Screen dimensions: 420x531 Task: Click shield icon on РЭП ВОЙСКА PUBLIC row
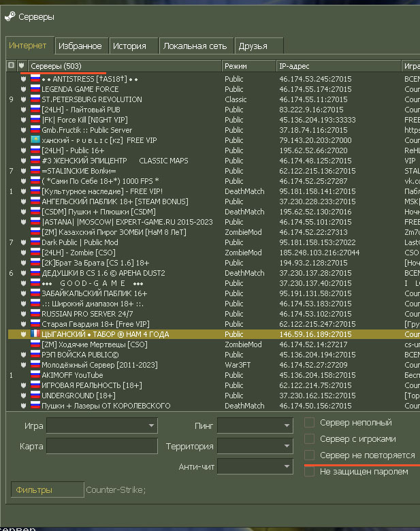point(23,355)
